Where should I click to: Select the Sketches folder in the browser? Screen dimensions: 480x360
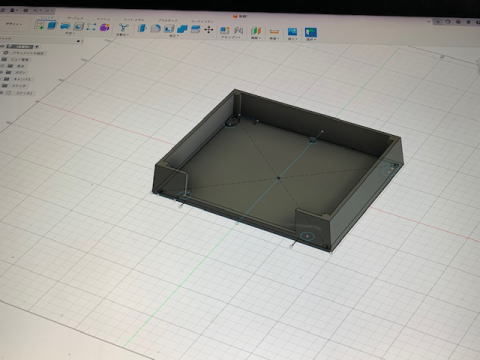point(19,86)
